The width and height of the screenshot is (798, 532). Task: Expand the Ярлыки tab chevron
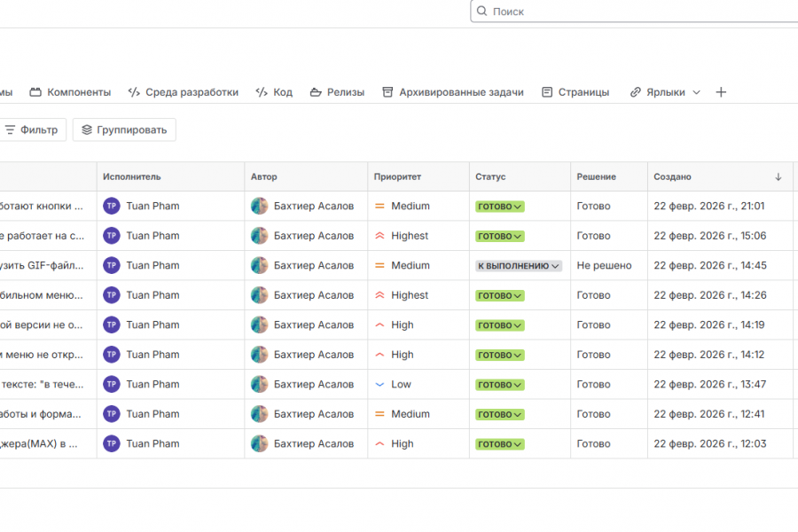(x=696, y=92)
